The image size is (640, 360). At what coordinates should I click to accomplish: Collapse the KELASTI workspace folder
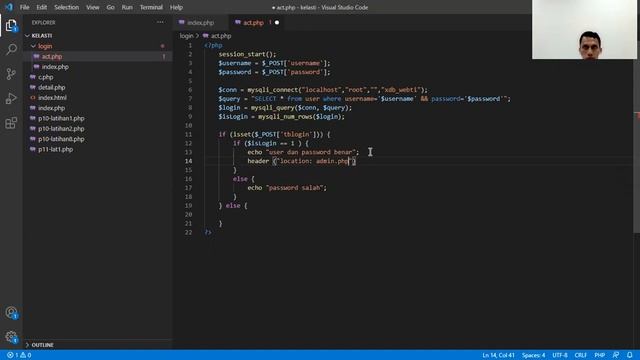tap(42, 36)
